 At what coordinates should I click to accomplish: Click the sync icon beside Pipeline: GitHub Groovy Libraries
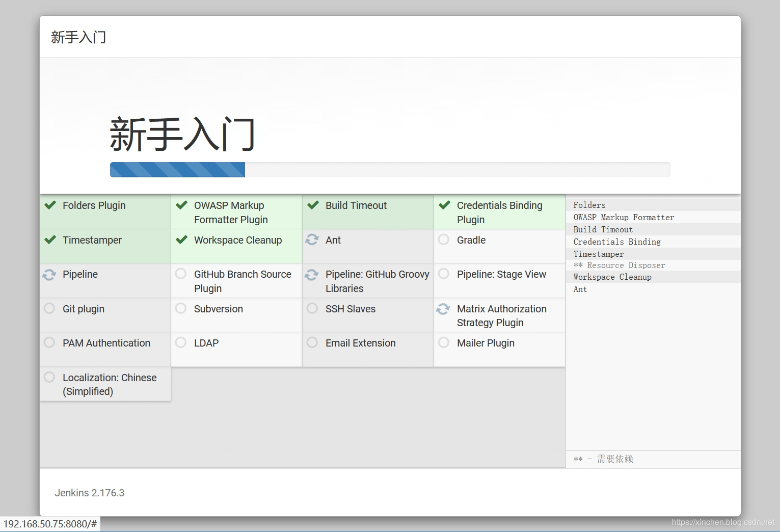(x=312, y=274)
